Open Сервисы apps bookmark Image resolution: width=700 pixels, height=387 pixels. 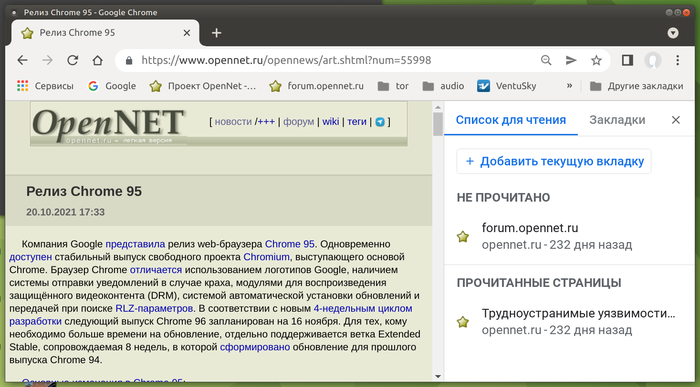45,86
